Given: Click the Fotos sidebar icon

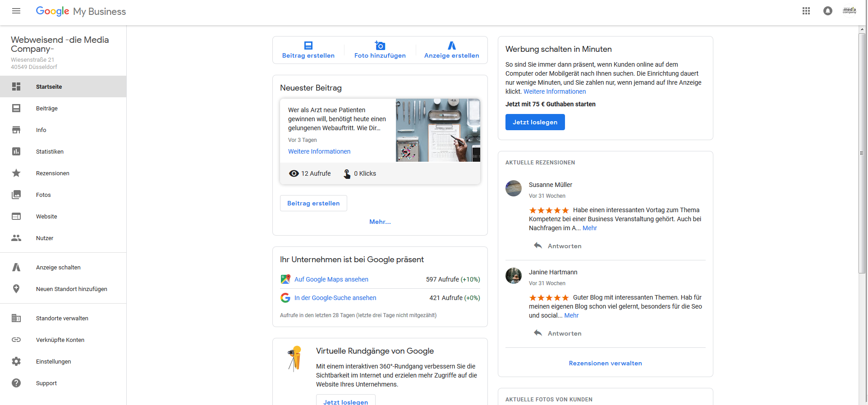Looking at the screenshot, I should (16, 195).
